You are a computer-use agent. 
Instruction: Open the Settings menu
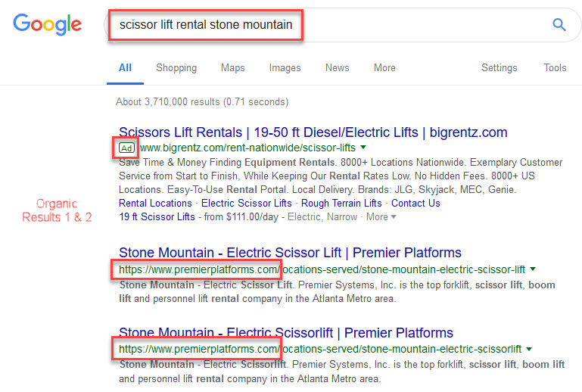tap(500, 68)
